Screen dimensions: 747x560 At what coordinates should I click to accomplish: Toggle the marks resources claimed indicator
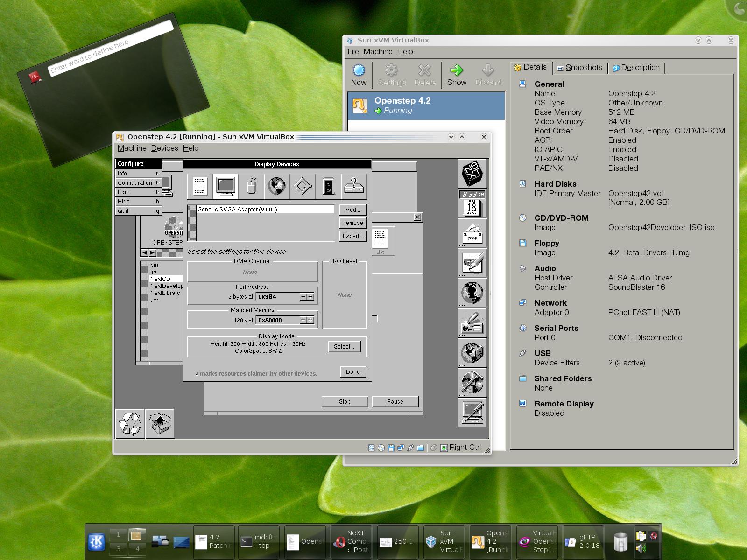(198, 373)
